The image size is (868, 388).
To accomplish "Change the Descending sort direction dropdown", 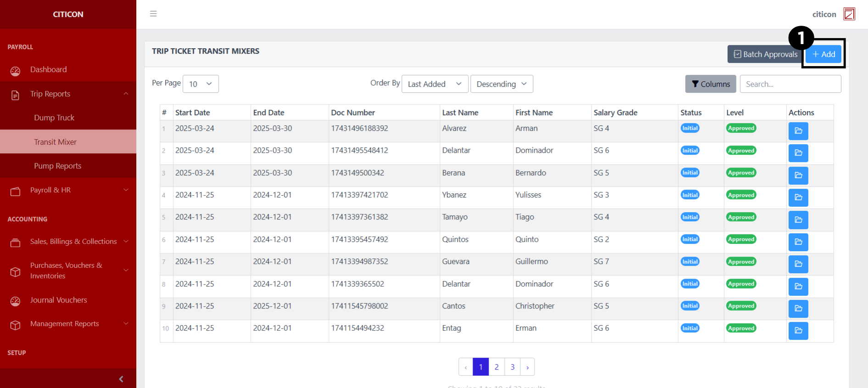I will (501, 84).
